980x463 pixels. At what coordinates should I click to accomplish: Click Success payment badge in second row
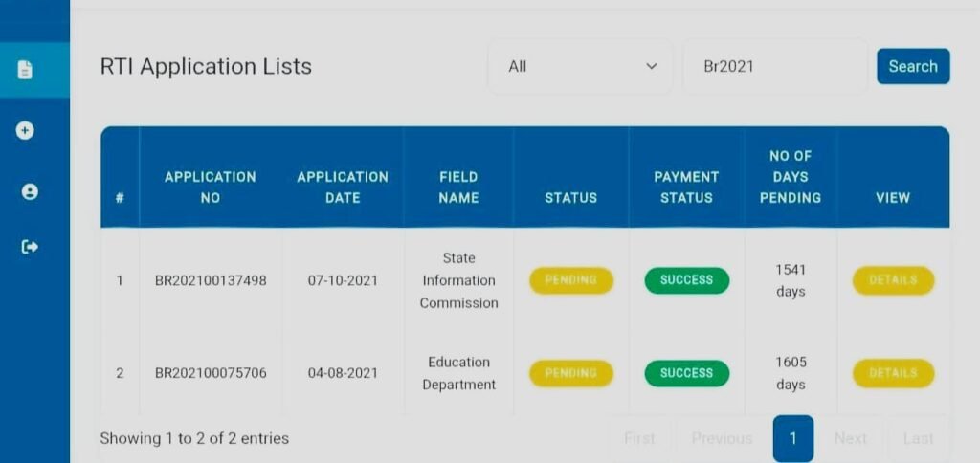686,373
